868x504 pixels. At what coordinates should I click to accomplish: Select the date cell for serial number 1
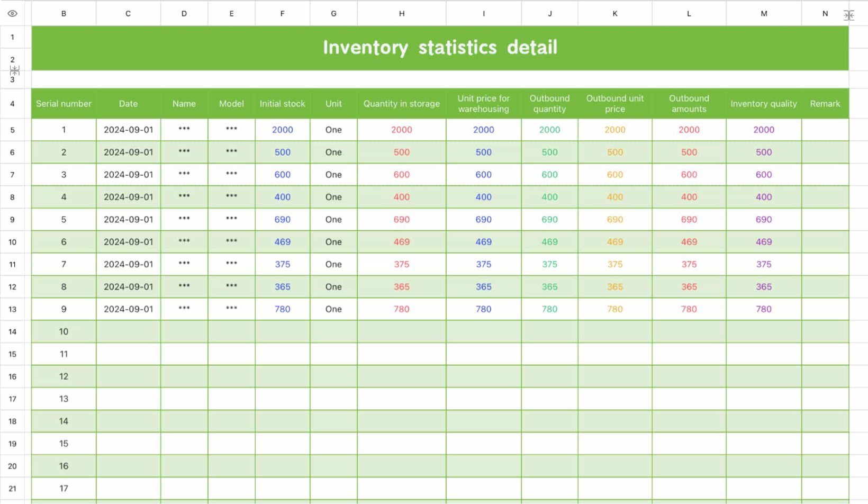coord(128,130)
